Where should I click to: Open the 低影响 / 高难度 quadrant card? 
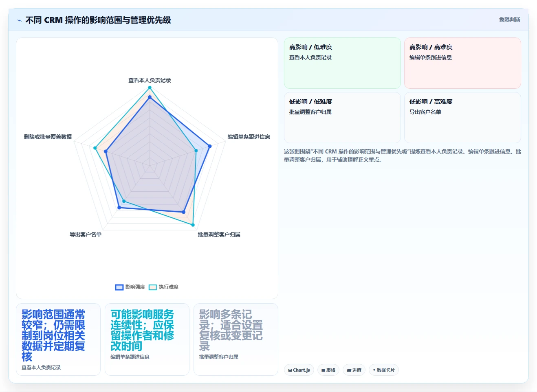[x=462, y=118]
